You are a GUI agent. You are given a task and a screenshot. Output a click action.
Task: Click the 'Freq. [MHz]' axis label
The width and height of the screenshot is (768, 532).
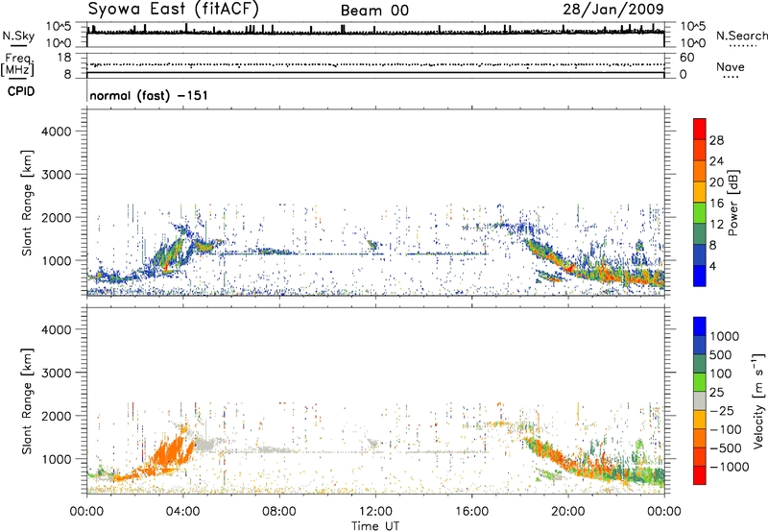pyautogui.click(x=17, y=64)
